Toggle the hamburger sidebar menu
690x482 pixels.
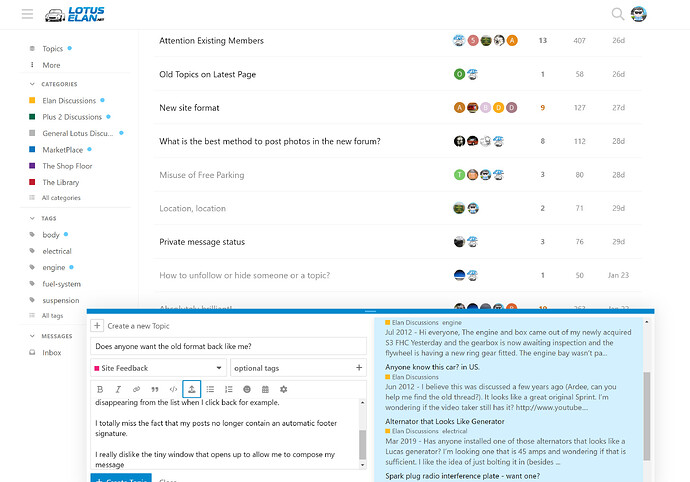tap(27, 14)
